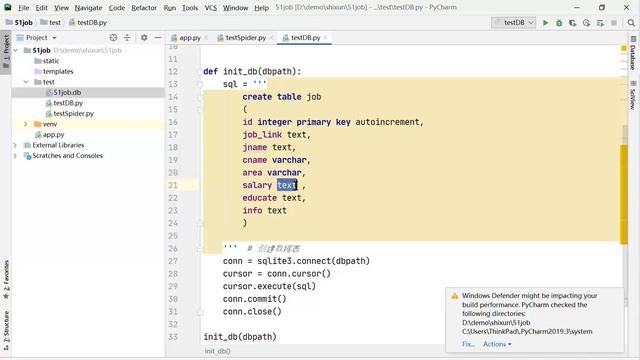Click line number 27 in gutter
Screen dimensions: 640x360
click(173, 261)
